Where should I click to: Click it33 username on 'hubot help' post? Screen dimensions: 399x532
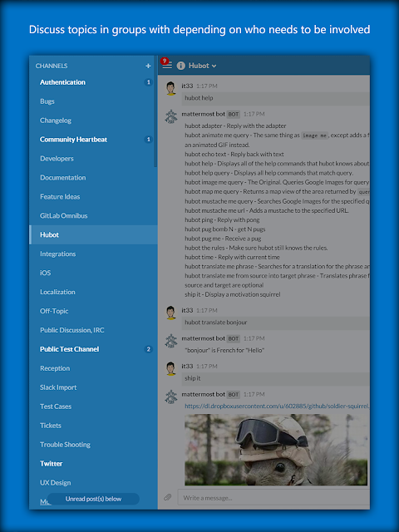(x=187, y=86)
